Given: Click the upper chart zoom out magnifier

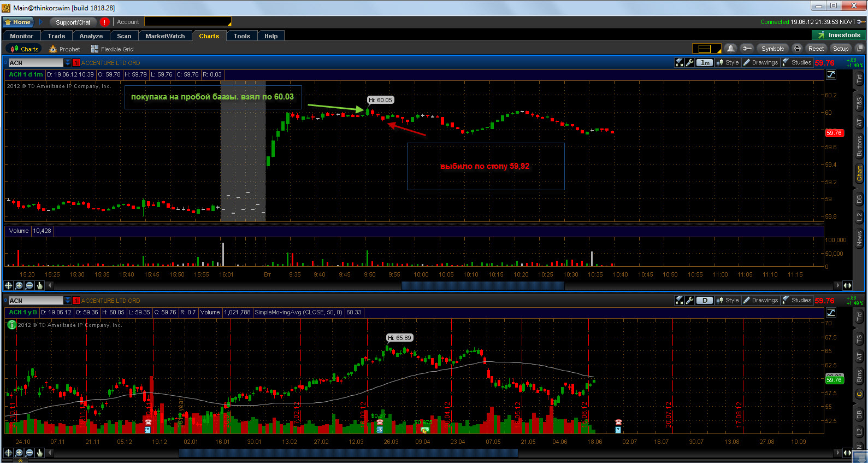Looking at the screenshot, I should click(x=29, y=285).
